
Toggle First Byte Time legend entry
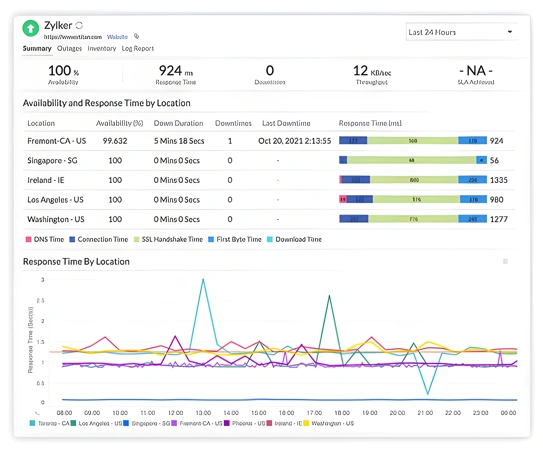click(x=235, y=239)
